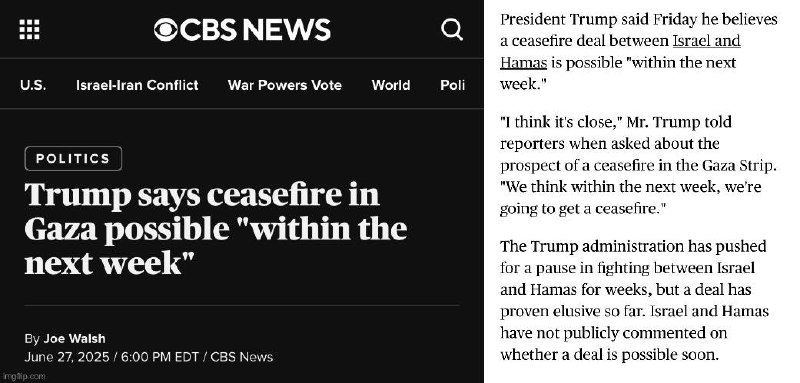Screen dimensions: 800x383
Task: Click the POLITICS category tag
Action: click(73, 159)
